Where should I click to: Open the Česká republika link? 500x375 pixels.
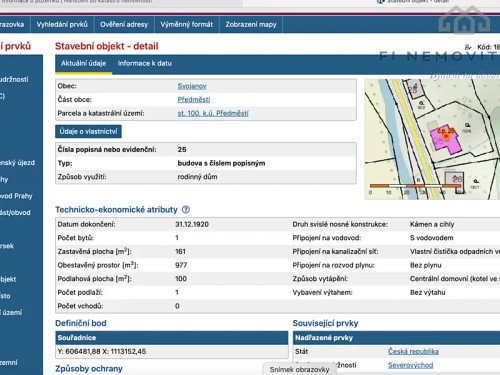click(x=413, y=351)
